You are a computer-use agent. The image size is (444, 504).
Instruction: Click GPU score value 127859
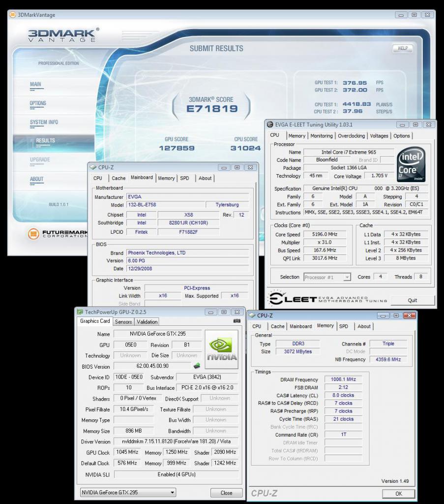point(177,148)
